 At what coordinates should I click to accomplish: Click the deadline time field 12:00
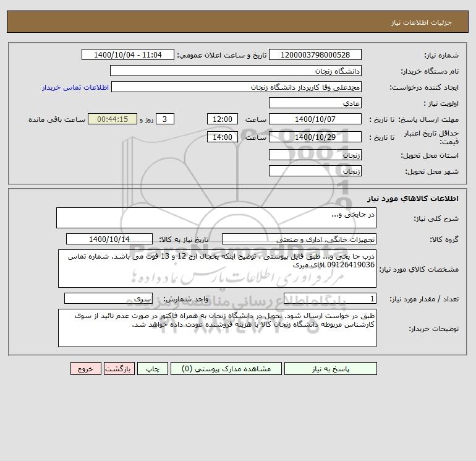click(x=223, y=119)
